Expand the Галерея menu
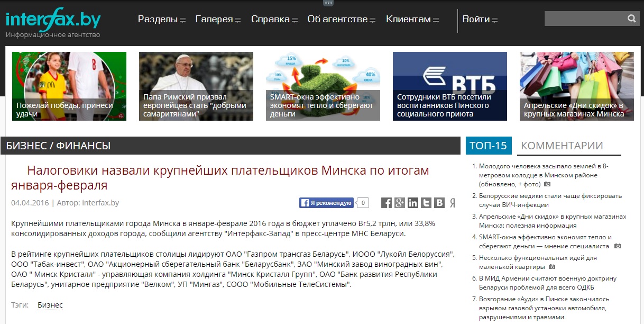Screen dimensions: 644x324 click(x=218, y=19)
